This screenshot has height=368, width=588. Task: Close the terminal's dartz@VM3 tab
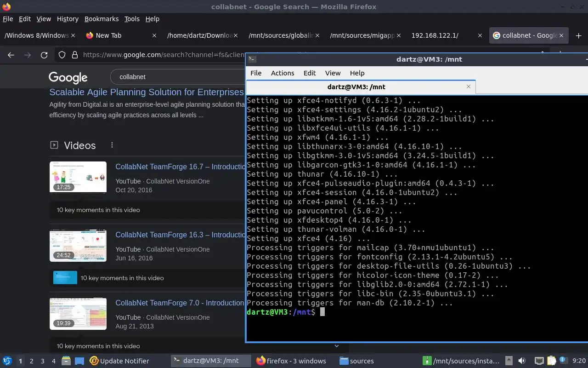[x=469, y=86]
